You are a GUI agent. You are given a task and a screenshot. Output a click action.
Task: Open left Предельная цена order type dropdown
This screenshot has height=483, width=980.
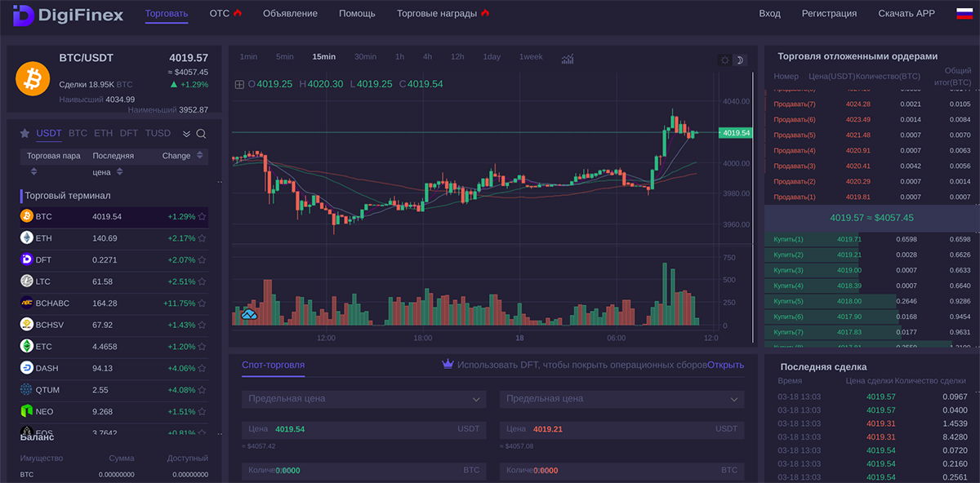[x=363, y=399]
